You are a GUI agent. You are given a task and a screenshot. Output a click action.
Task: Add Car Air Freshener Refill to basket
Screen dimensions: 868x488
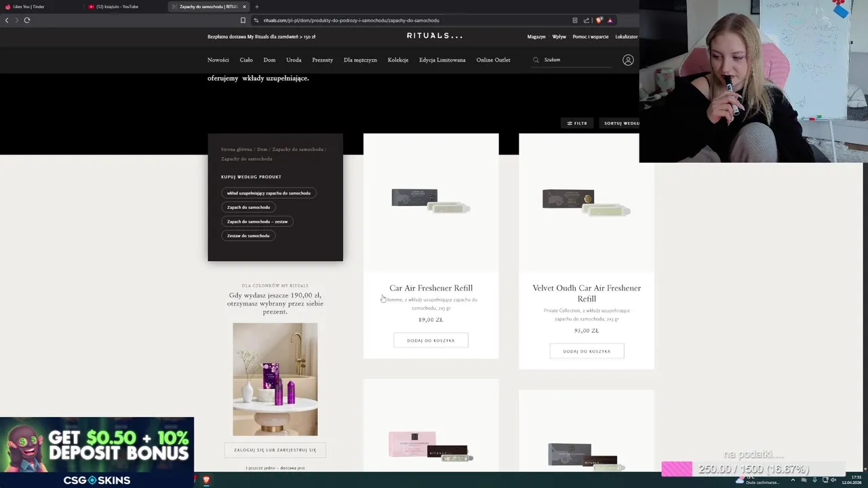click(x=431, y=340)
